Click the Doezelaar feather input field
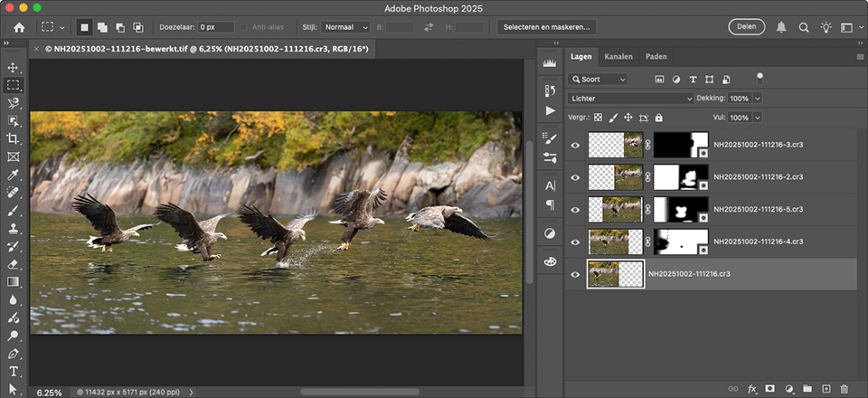Screen dimensions: 868x398 click(215, 27)
